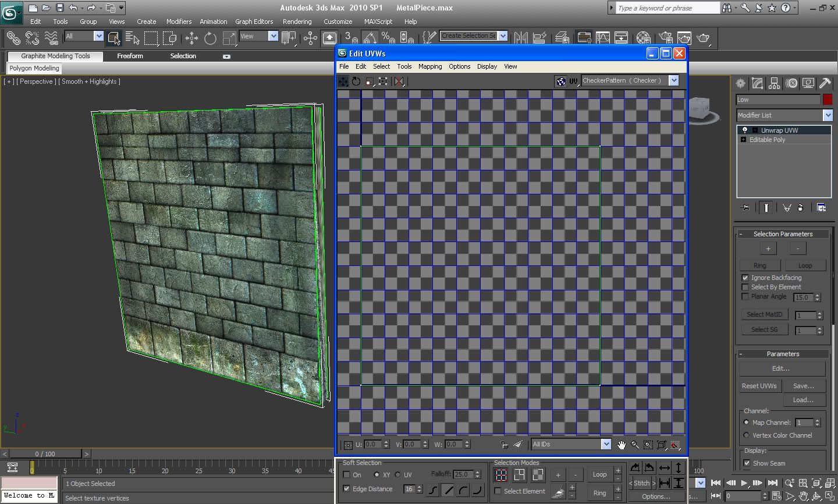Viewport: 838px width, 504px height.
Task: Select the UV Rotate tool in Edit UVWs
Action: [356, 81]
